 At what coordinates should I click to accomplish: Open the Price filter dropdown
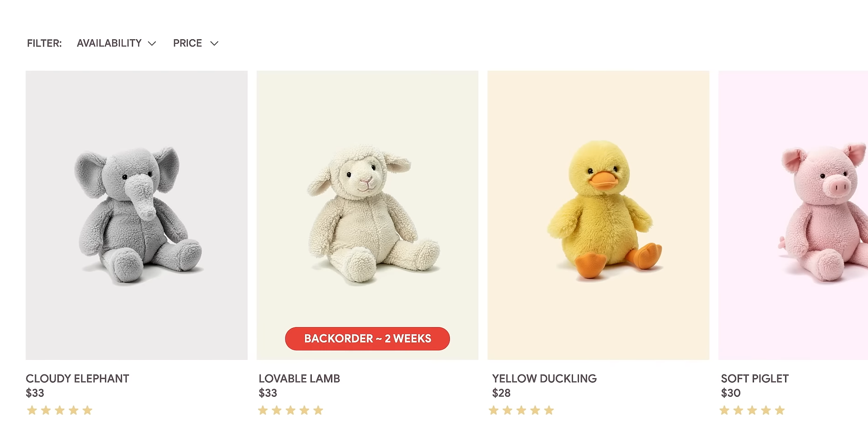(x=196, y=43)
